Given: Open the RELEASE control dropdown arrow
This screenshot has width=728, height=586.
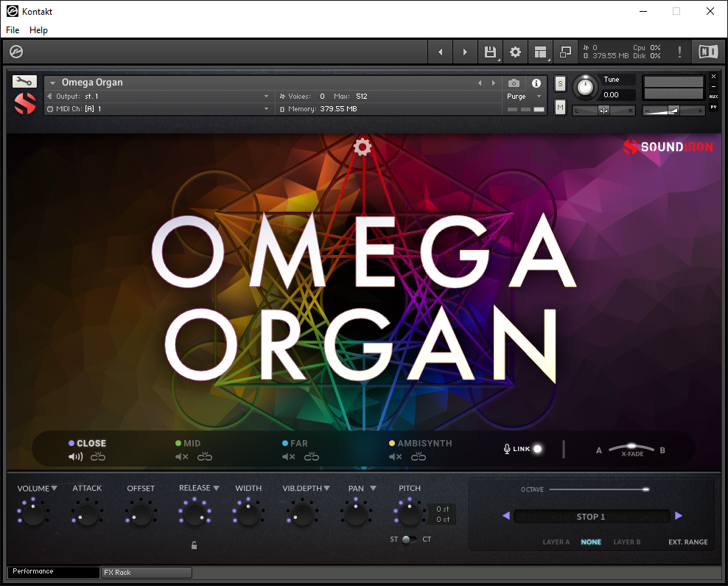Looking at the screenshot, I should click(x=216, y=488).
